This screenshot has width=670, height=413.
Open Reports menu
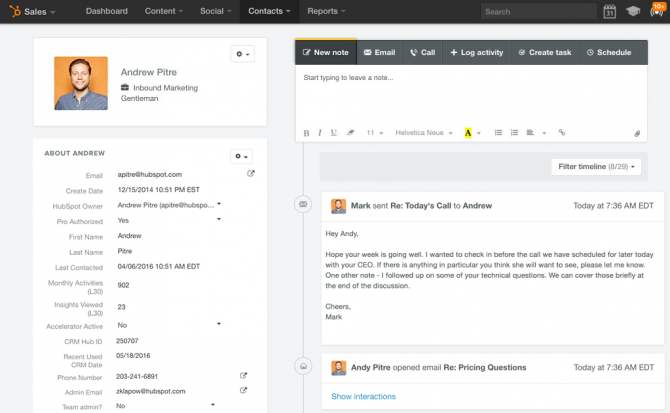[x=326, y=11]
